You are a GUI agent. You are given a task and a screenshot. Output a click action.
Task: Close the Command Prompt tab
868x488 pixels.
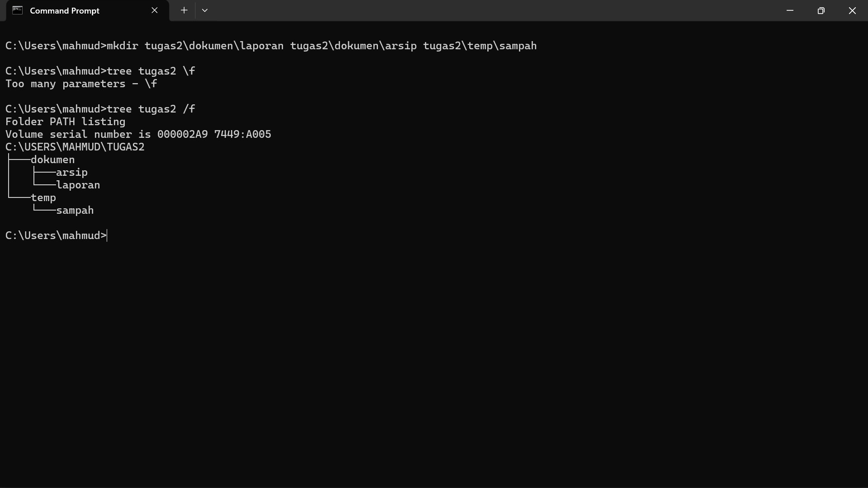click(155, 10)
